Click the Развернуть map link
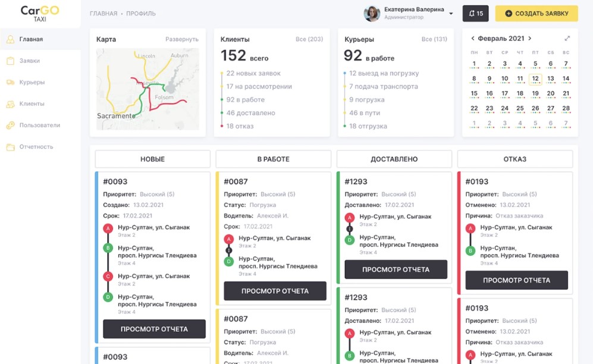This screenshot has width=593, height=364. [x=182, y=39]
